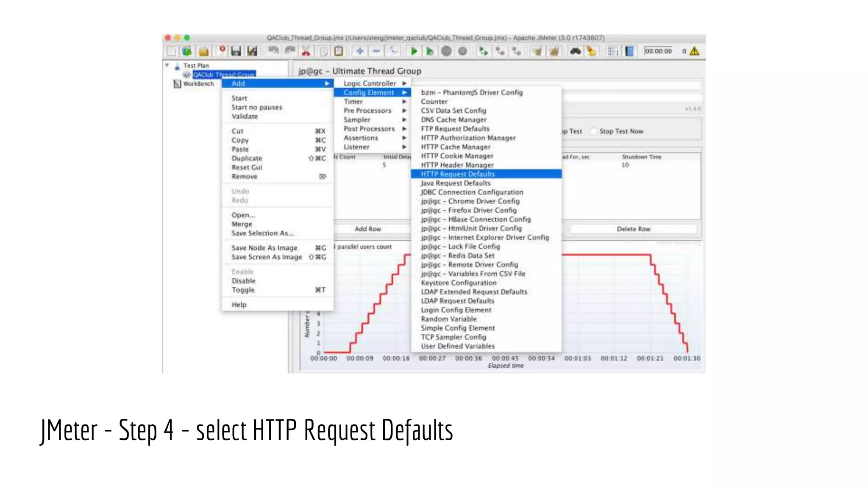Choose Save Selection As... entry
The image size is (868, 488).
[278, 233]
